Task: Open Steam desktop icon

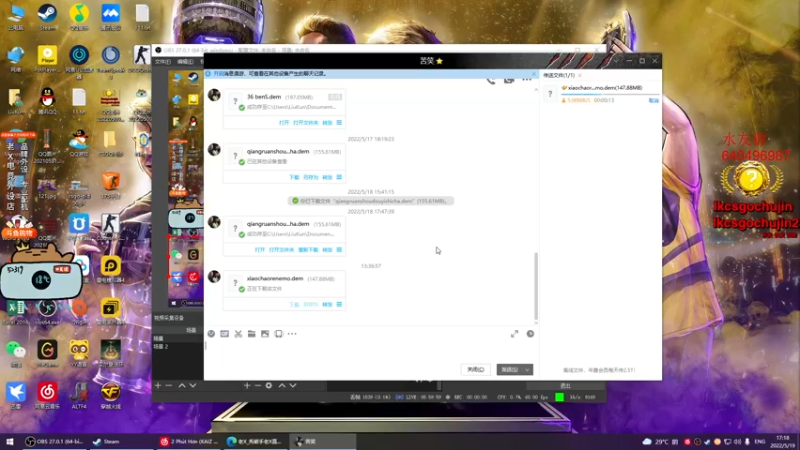Action: [47, 17]
